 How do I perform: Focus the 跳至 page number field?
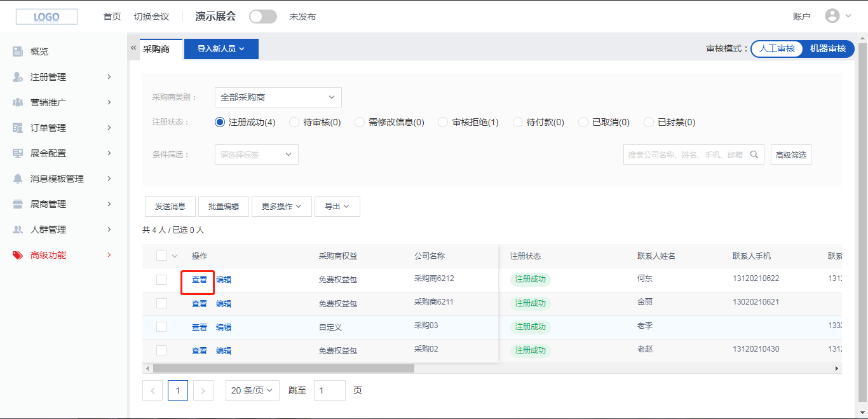coord(330,390)
